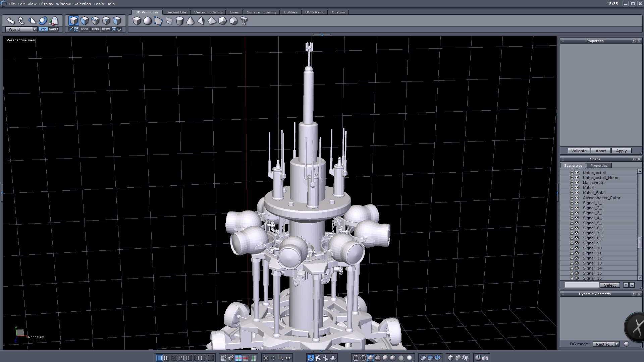Click the Validate button
Screen dimensions: 644x362
[x=579, y=151]
